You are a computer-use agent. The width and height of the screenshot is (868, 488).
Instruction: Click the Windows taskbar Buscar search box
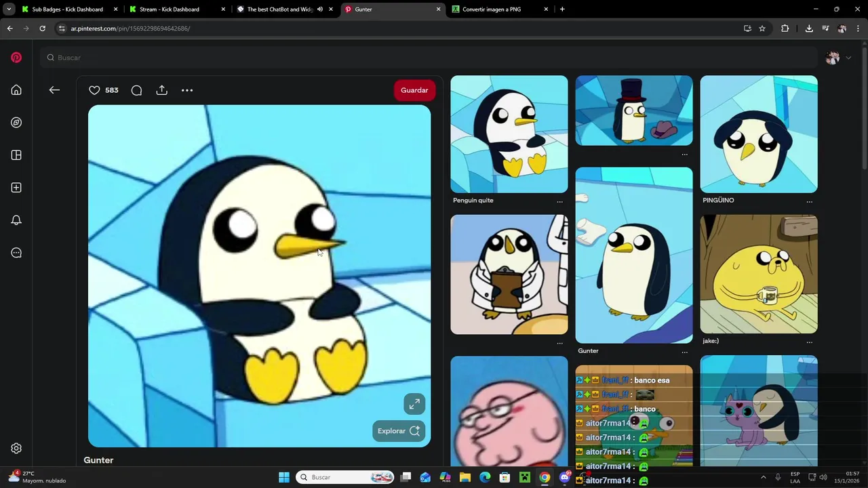click(x=346, y=477)
